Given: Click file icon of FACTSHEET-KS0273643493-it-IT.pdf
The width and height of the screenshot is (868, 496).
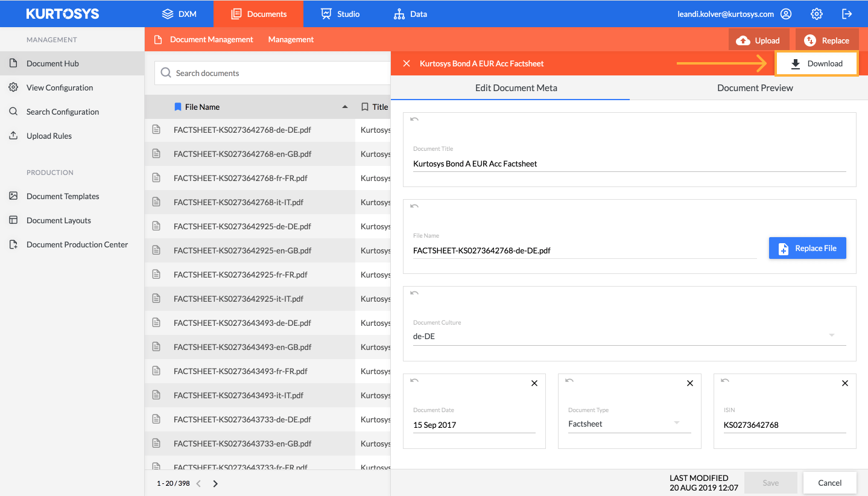Looking at the screenshot, I should [x=156, y=395].
